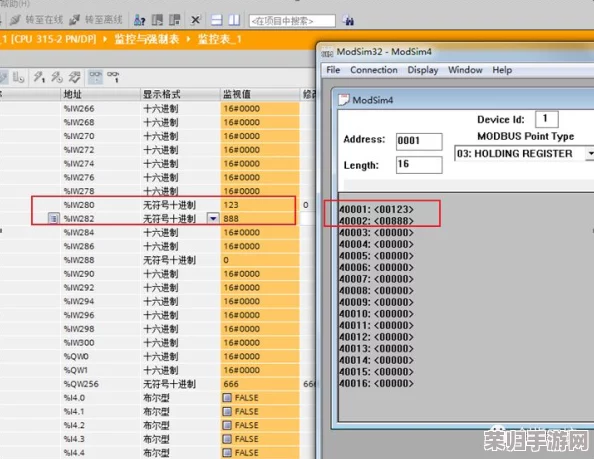Expand the MODBUS Point Type combo box
Viewport: 594px width, 459px height.
[x=589, y=153]
